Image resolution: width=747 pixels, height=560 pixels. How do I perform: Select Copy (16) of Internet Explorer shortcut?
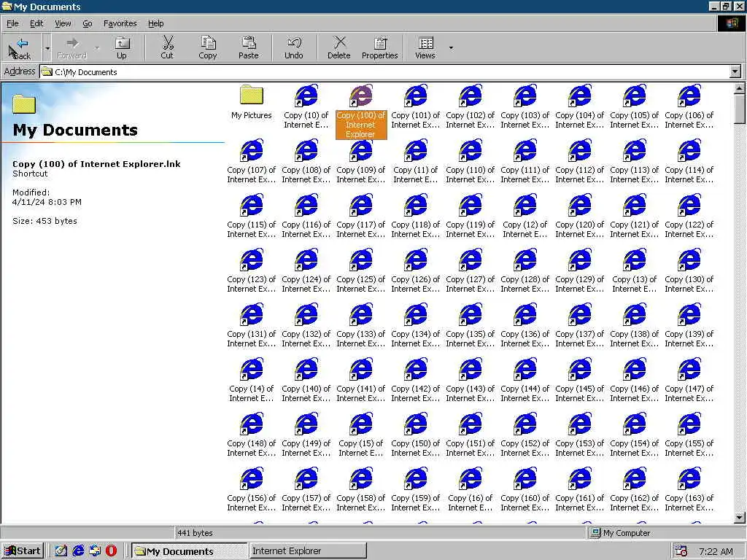pyautogui.click(x=471, y=490)
